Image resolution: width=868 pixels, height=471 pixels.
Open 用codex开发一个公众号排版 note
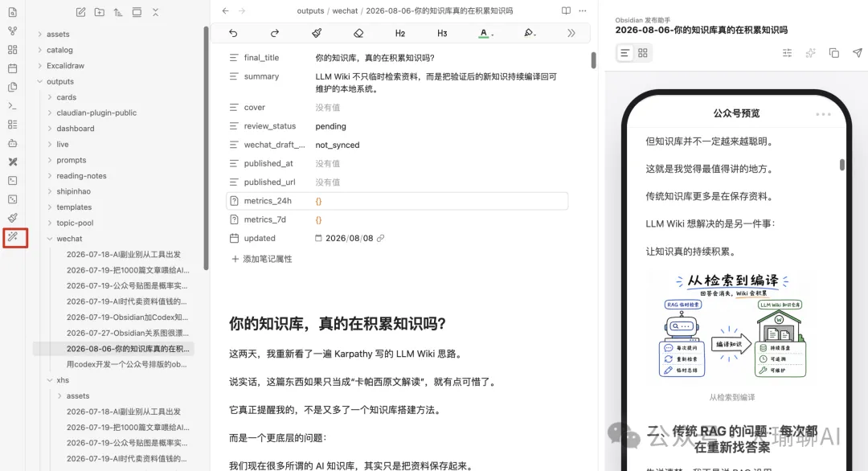[127, 365]
